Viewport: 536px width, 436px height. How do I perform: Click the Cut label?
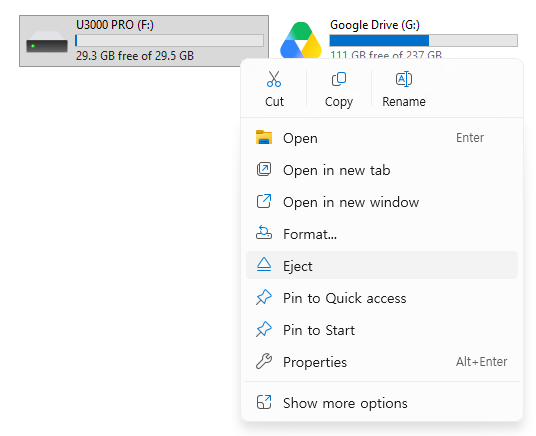(x=274, y=102)
